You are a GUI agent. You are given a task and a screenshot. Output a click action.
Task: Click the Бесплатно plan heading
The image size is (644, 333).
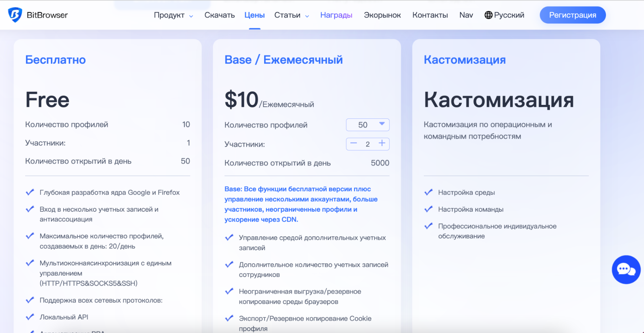click(x=55, y=60)
